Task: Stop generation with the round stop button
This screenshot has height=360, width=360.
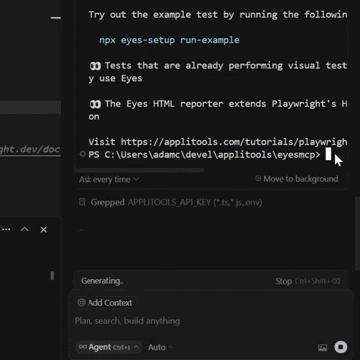Action: [340, 347]
